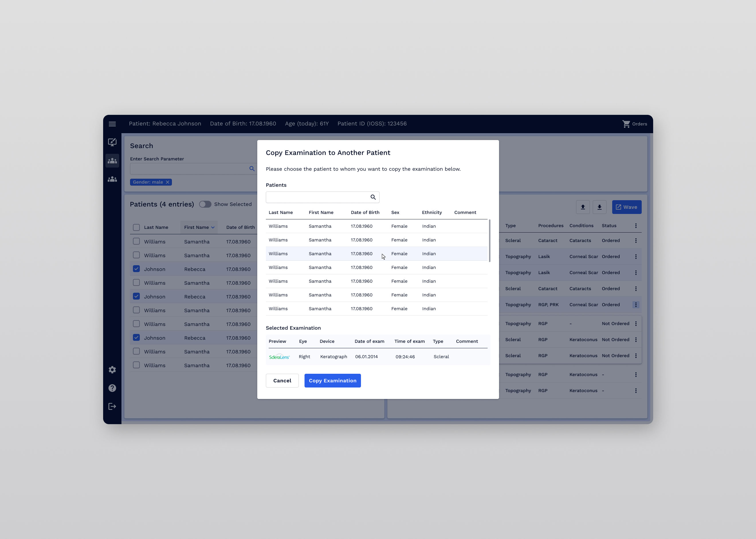The image size is (756, 539).
Task: Check the last Williams Samantha row checkbox
Action: (x=136, y=365)
